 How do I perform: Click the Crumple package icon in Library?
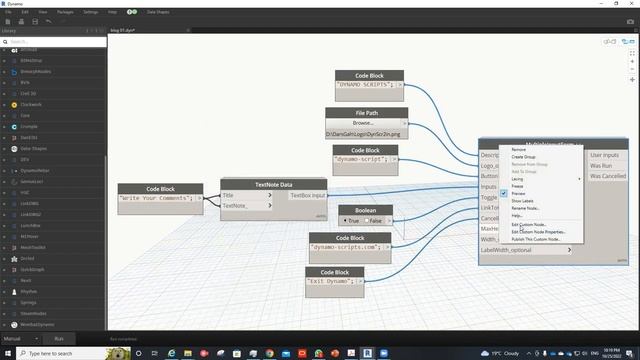click(x=14, y=127)
